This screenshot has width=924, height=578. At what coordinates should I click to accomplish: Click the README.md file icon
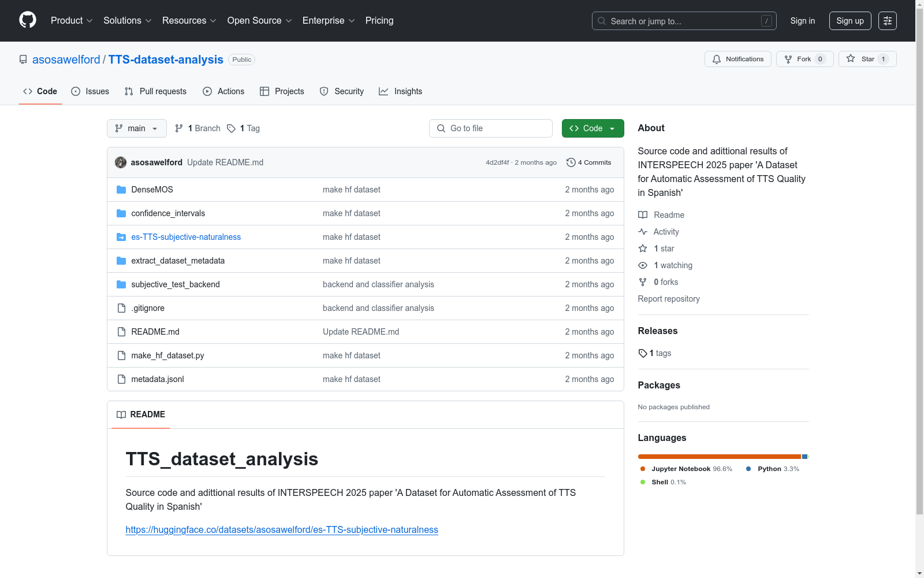pos(121,332)
